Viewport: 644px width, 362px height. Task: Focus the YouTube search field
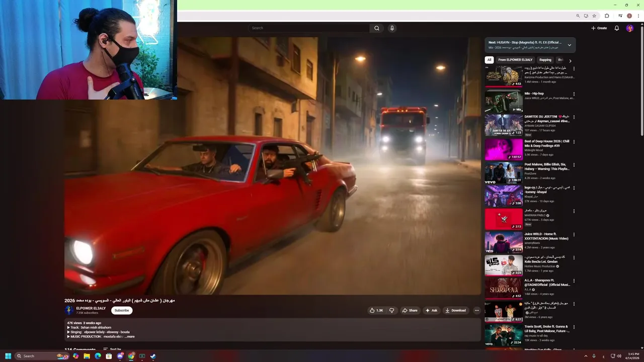(x=309, y=28)
